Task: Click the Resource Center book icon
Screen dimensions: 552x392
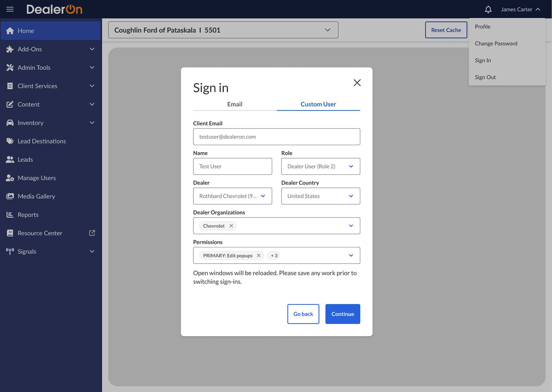Action: [x=10, y=233]
